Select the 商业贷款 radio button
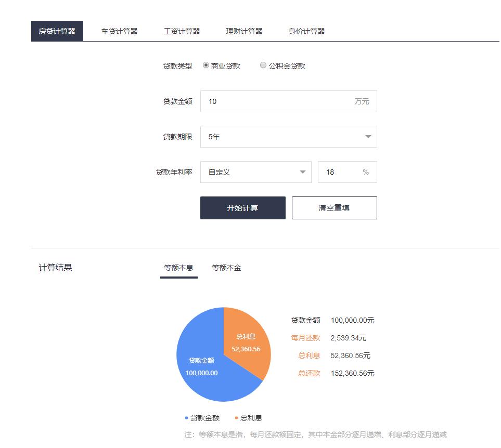 pos(205,65)
